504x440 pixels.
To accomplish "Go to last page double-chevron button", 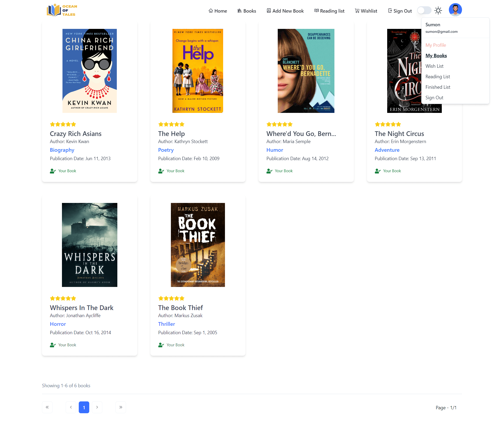I will (121, 407).
